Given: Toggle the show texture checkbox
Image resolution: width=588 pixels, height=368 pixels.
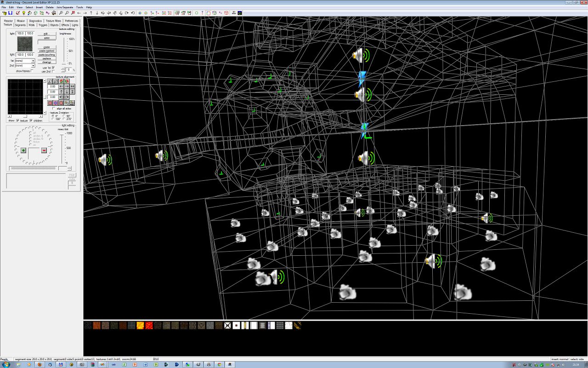Looking at the screenshot, I should (17, 121).
